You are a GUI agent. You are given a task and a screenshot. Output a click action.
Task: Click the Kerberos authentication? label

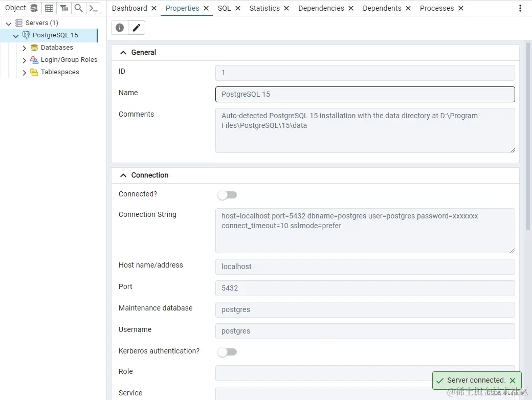[159, 351]
